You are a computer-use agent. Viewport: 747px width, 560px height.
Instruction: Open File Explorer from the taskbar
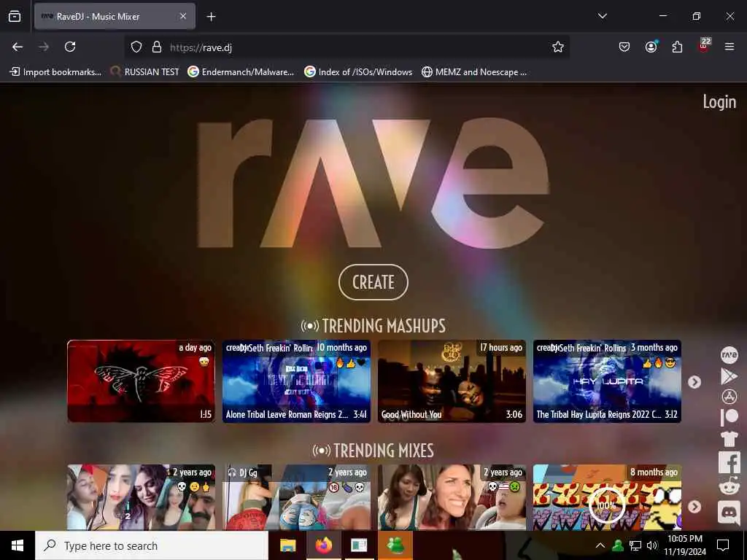(287, 545)
